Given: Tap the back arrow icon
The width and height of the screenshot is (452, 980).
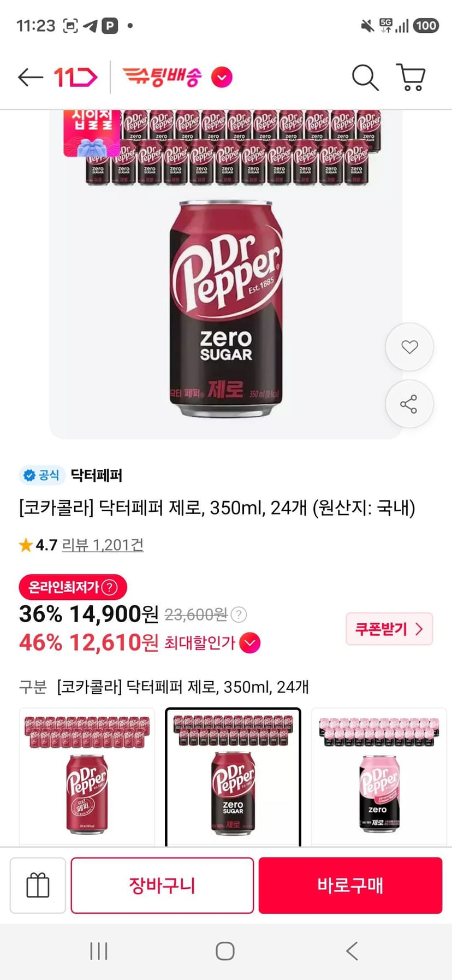Looking at the screenshot, I should (x=30, y=78).
